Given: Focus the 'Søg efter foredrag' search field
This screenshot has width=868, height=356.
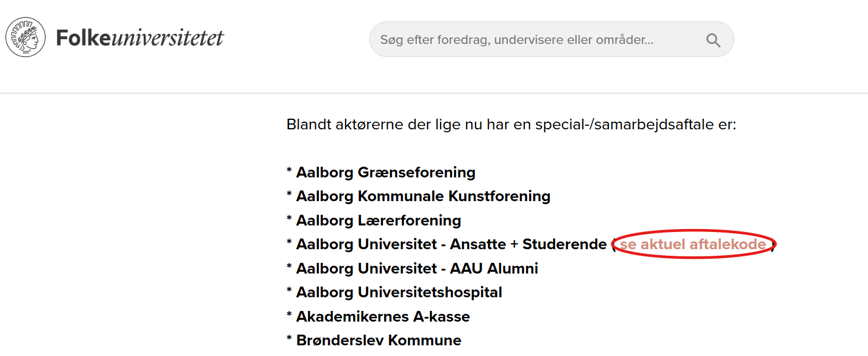Looking at the screenshot, I should (x=534, y=40).
